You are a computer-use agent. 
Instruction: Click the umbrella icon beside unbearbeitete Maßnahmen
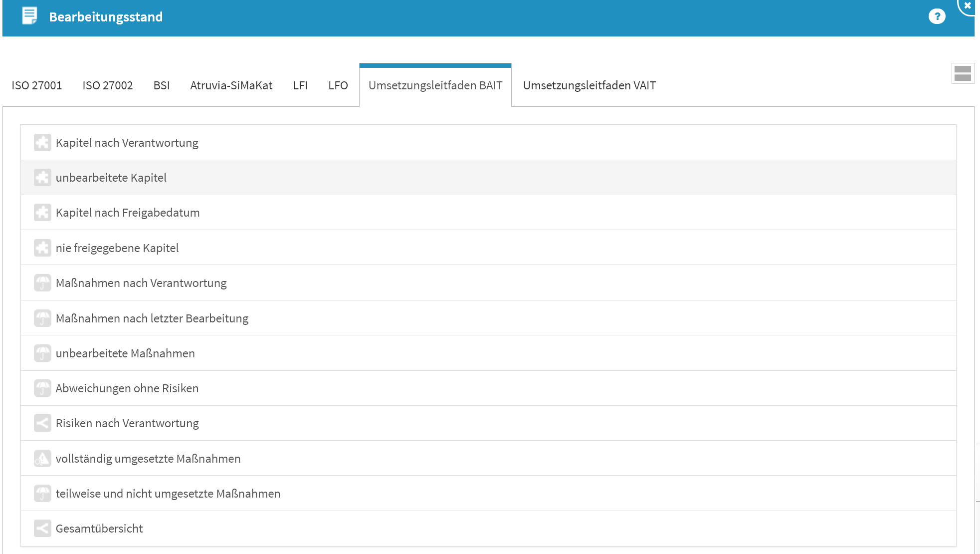[x=42, y=353]
